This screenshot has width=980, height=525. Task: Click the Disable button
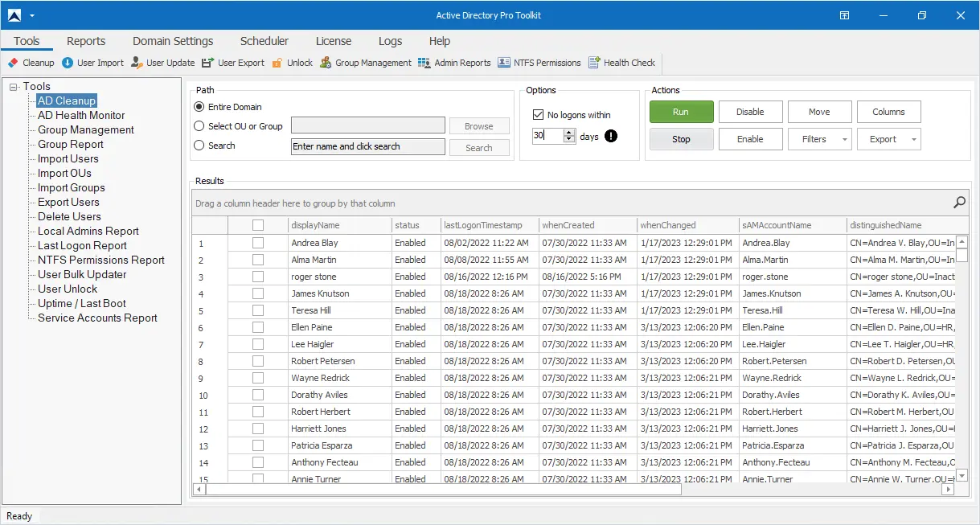point(750,112)
